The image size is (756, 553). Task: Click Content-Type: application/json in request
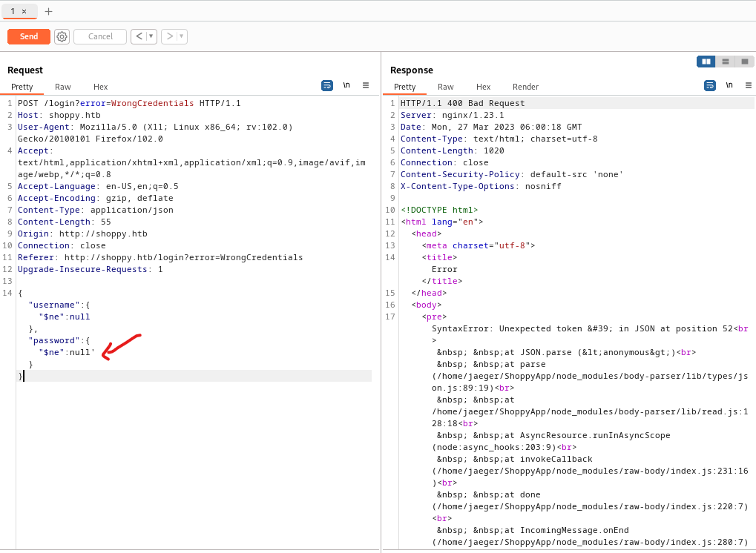coord(96,210)
